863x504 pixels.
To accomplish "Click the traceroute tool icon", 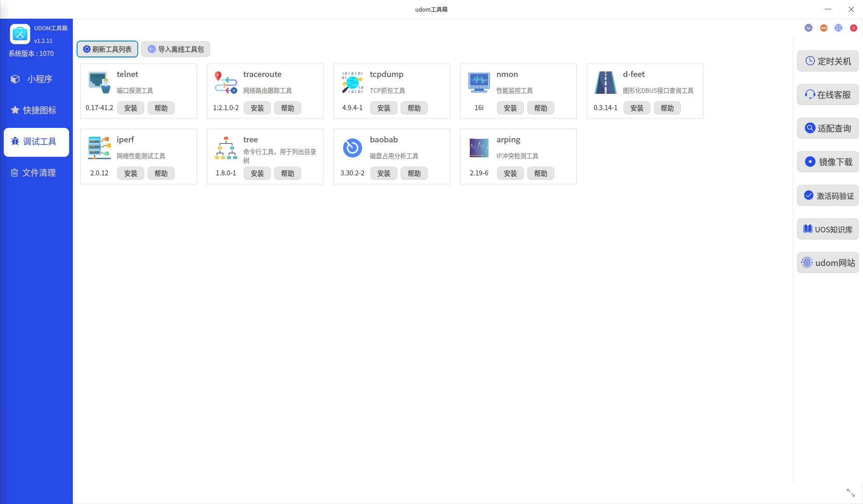I will click(x=226, y=83).
